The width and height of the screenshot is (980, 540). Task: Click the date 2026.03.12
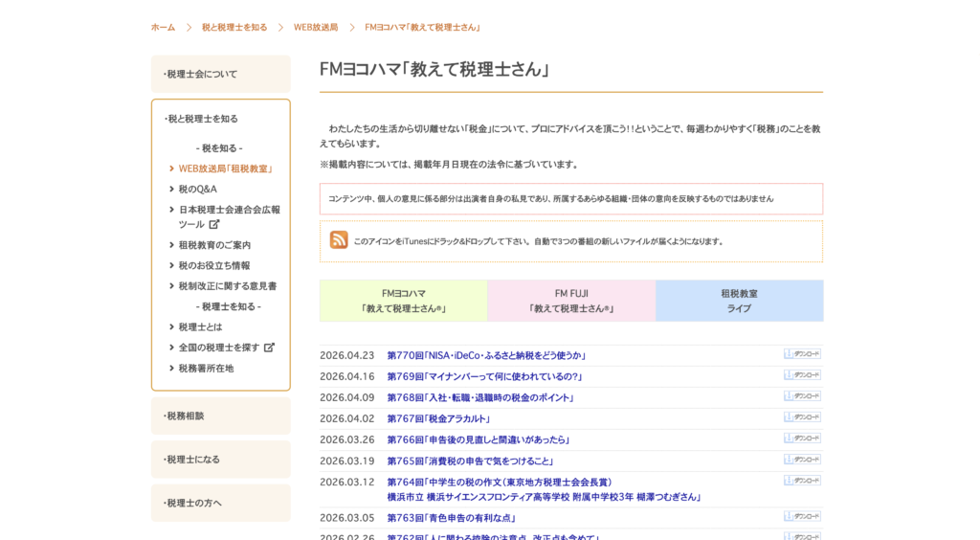point(346,483)
